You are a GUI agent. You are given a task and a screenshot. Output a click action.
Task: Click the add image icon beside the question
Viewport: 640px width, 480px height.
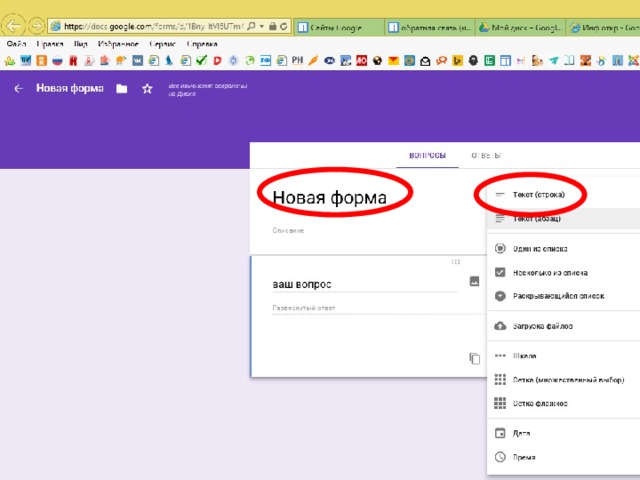pyautogui.click(x=474, y=283)
